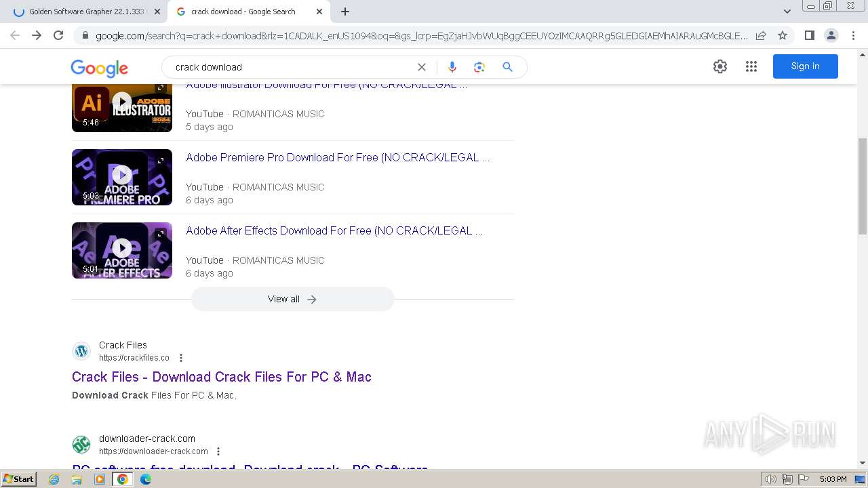Click the volume speaker tray icon
This screenshot has height=488, width=868.
tap(771, 479)
